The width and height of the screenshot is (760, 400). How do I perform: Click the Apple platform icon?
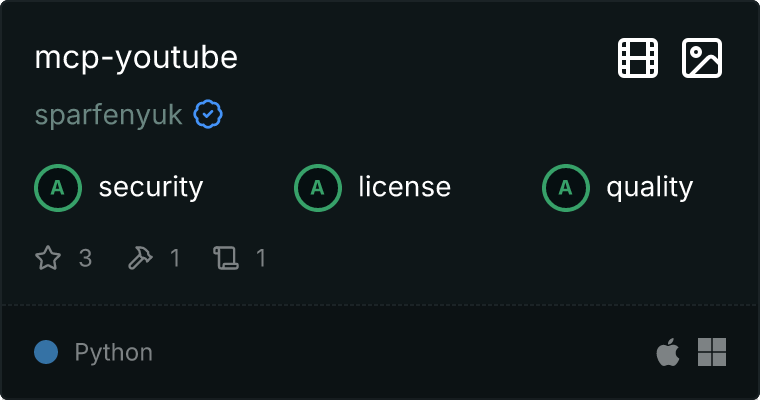click(x=667, y=352)
